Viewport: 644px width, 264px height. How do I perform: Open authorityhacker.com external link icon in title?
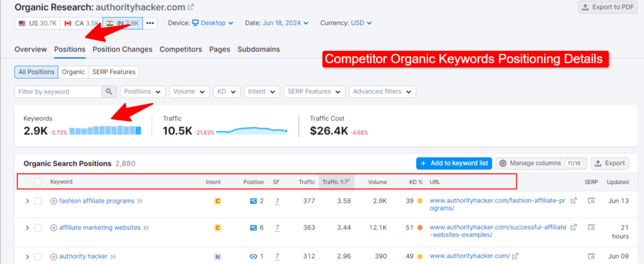[x=191, y=7]
